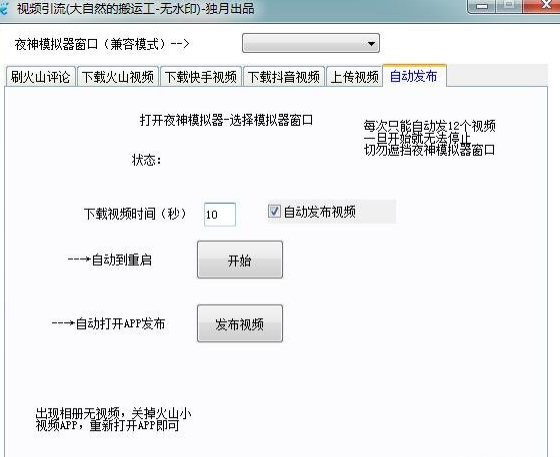This screenshot has height=457, width=560.
Task: Uncheck the 自动发布视频 checkbox
Action: coord(274,211)
